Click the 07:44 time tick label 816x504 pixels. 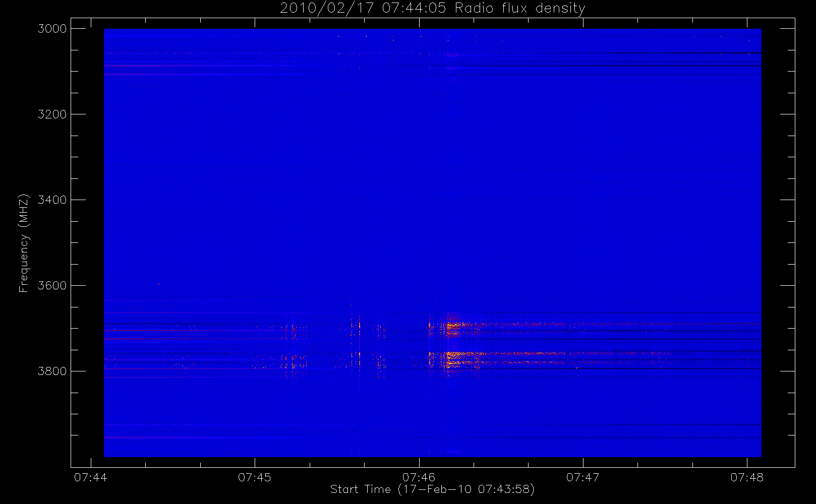91,477
